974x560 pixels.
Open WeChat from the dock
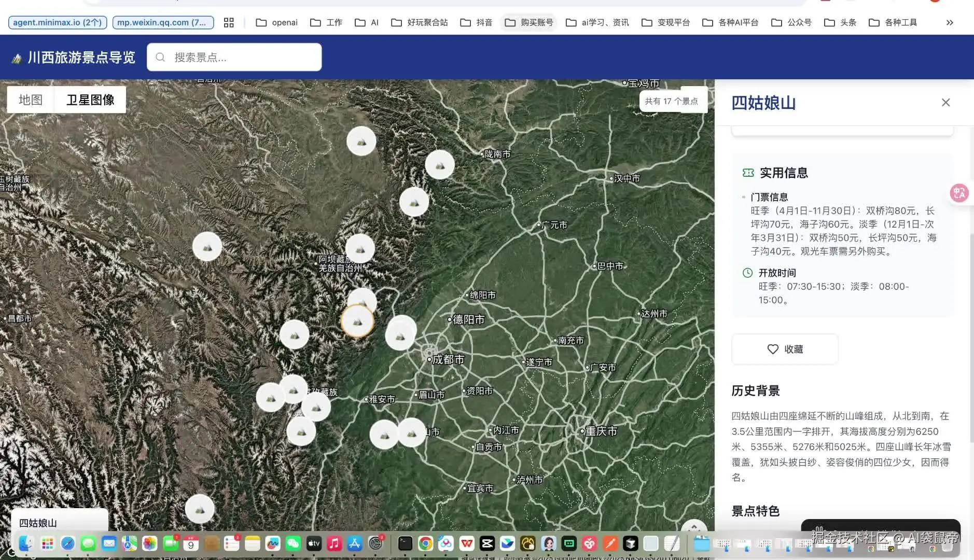click(294, 543)
